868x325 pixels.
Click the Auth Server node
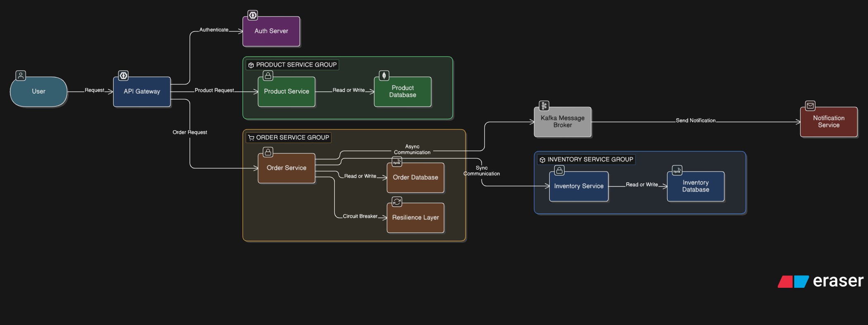[x=271, y=31]
